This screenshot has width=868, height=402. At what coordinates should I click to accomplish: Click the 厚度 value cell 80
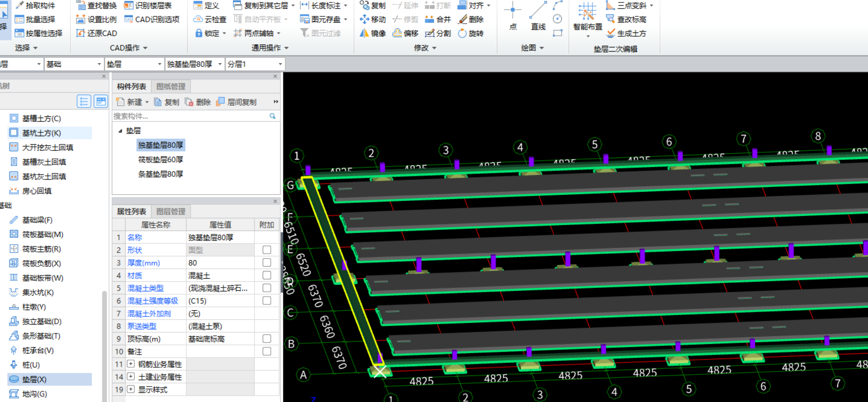tap(220, 262)
